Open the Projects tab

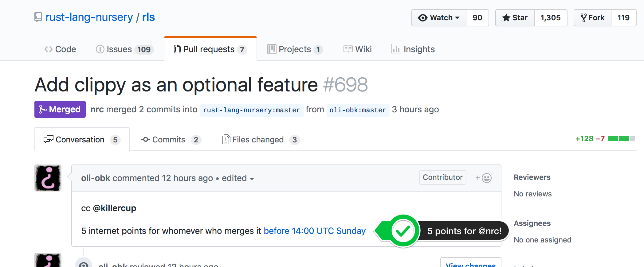tap(295, 49)
